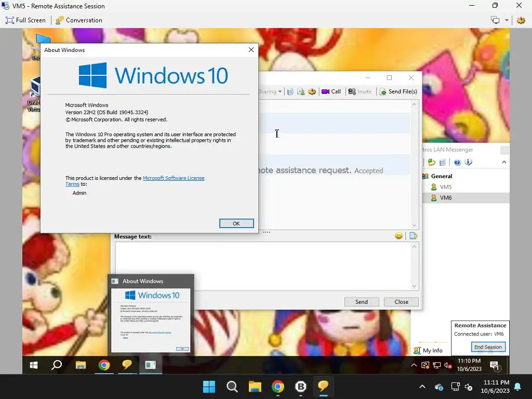This screenshot has height=399, width=532.
Task: Open the Microsoft Software License link
Action: click(174, 178)
